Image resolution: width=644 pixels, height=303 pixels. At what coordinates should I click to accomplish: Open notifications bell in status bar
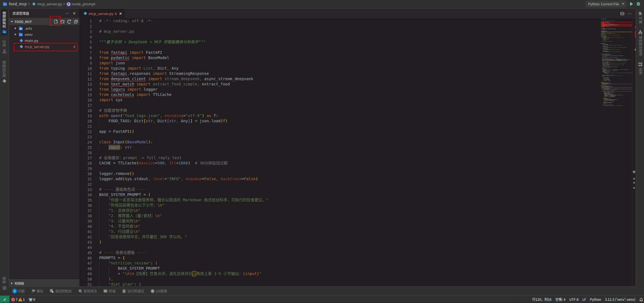click(641, 299)
